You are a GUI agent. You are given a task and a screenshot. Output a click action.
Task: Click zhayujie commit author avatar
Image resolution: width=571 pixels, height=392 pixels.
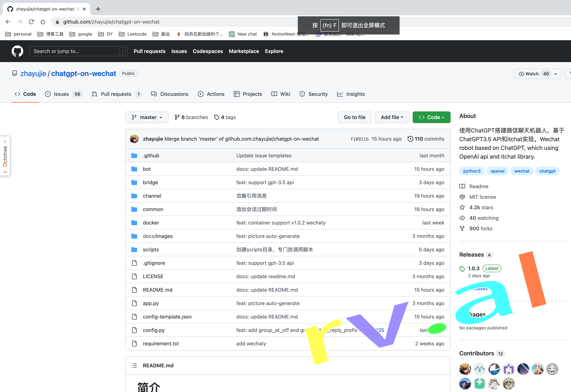pos(134,139)
